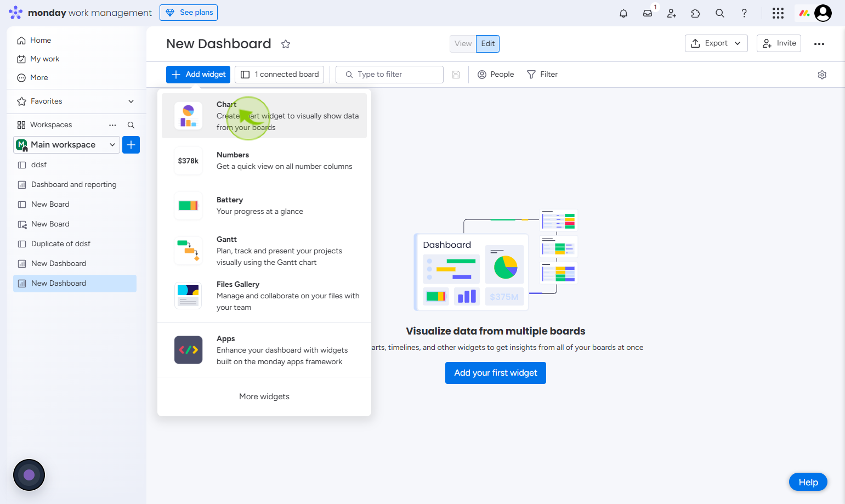Open dashboard three-dot options menu
The width and height of the screenshot is (845, 504).
point(819,44)
